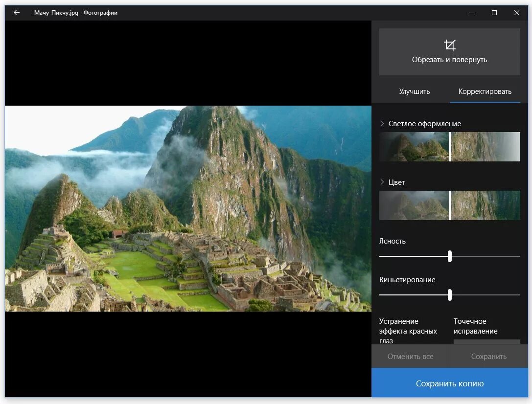Close the Фотографии window
Viewport: 532px width, 404px height.
click(x=516, y=13)
